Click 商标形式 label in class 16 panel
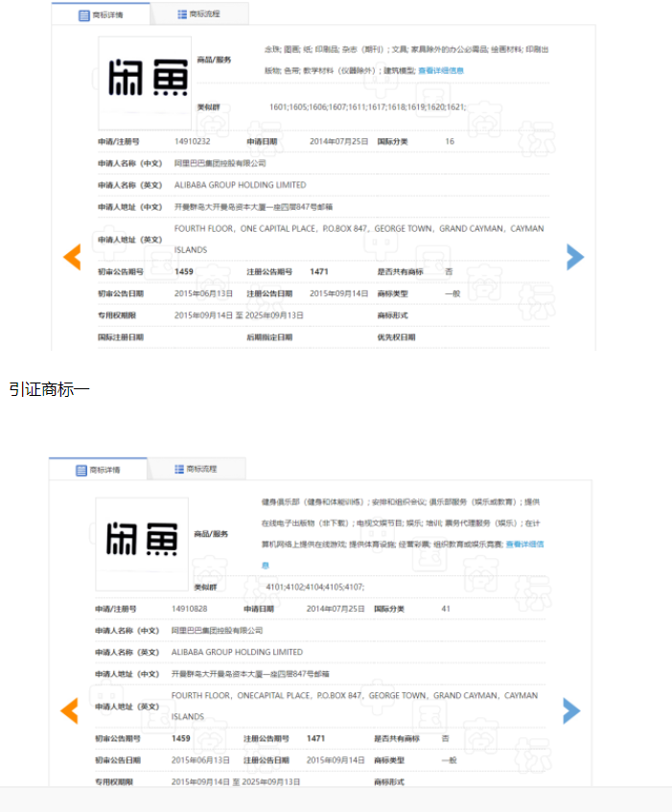 [392, 315]
